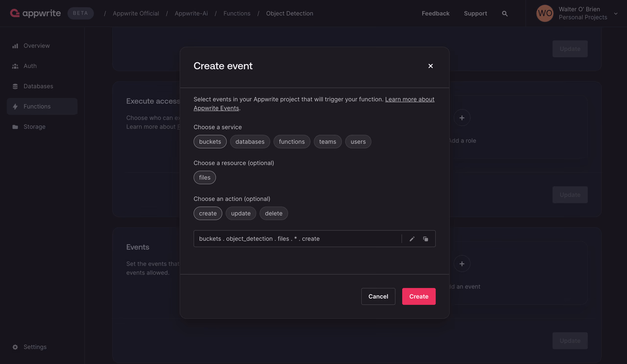Click the Walter O' Brien account name
The image size is (627, 364).
tap(579, 9)
